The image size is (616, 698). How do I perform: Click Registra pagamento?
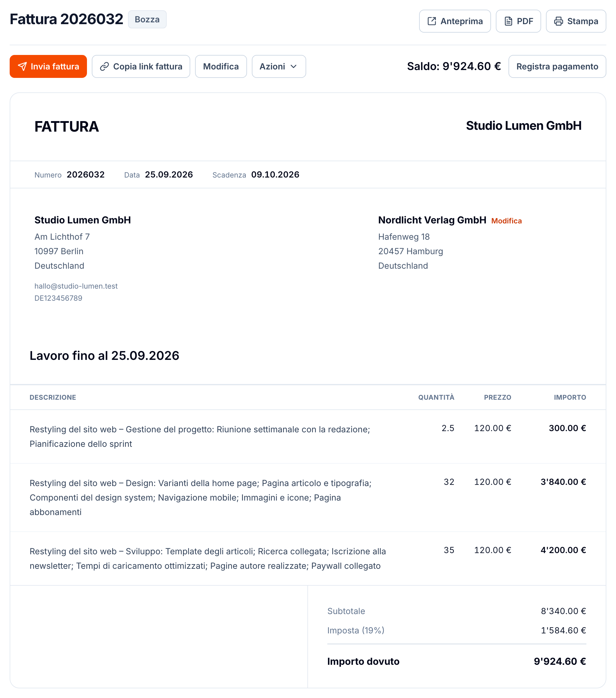click(557, 66)
